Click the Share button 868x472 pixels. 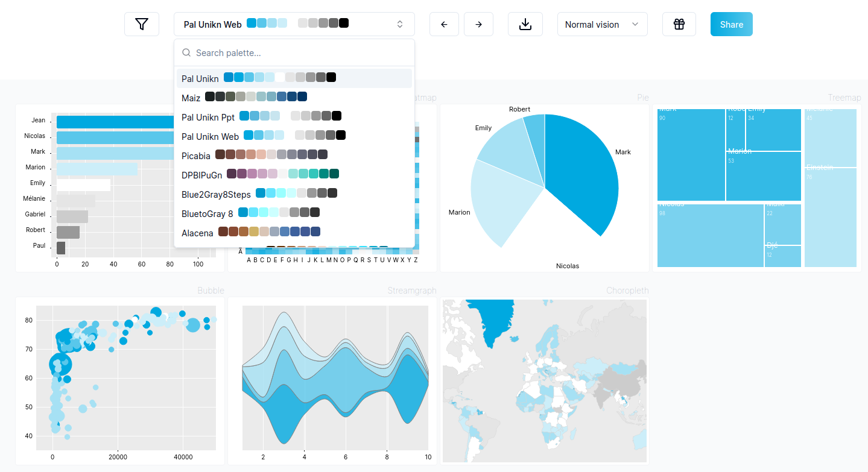731,24
